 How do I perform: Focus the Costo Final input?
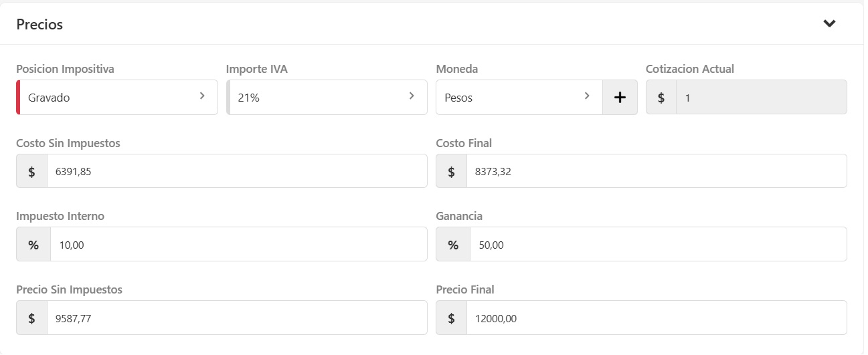tap(656, 171)
